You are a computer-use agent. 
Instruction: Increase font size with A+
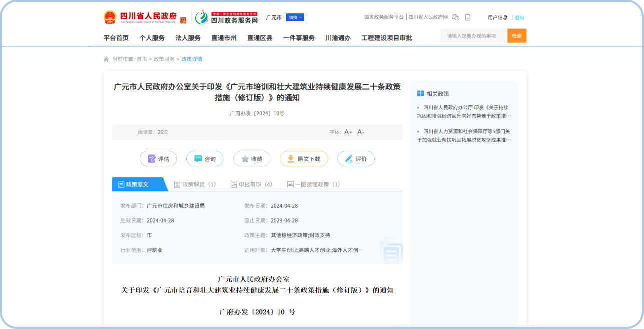tap(348, 132)
